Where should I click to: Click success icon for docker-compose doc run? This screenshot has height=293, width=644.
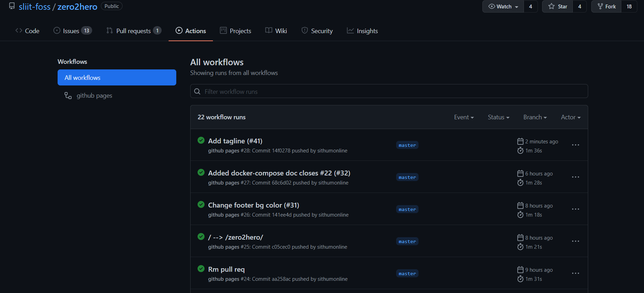(201, 172)
